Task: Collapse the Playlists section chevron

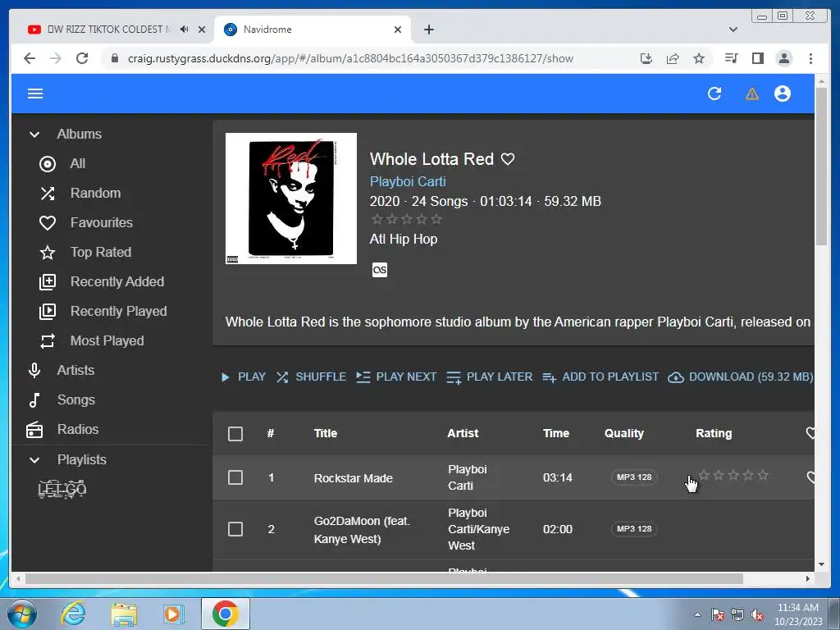Action: [x=34, y=460]
